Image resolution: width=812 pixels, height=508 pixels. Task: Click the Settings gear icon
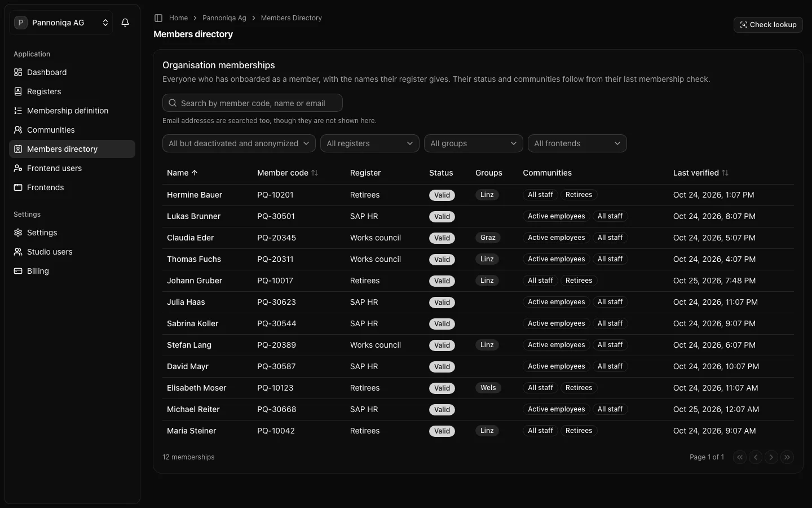click(18, 233)
